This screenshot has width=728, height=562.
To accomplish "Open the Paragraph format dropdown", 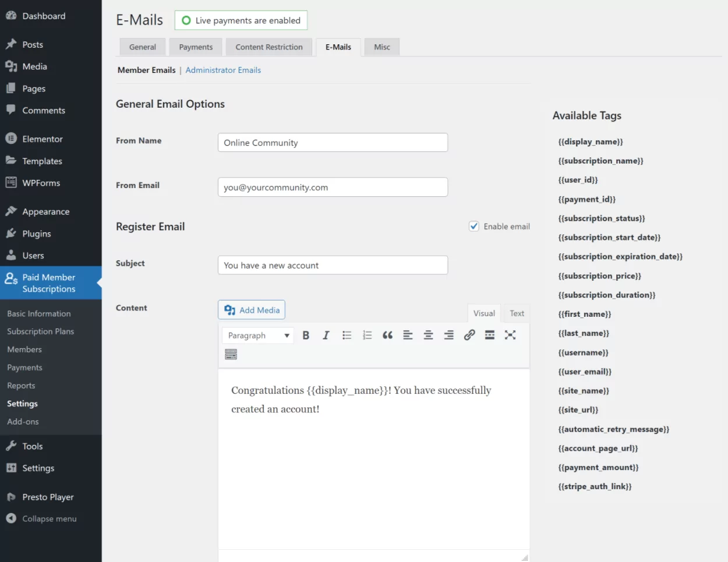I will pos(258,335).
